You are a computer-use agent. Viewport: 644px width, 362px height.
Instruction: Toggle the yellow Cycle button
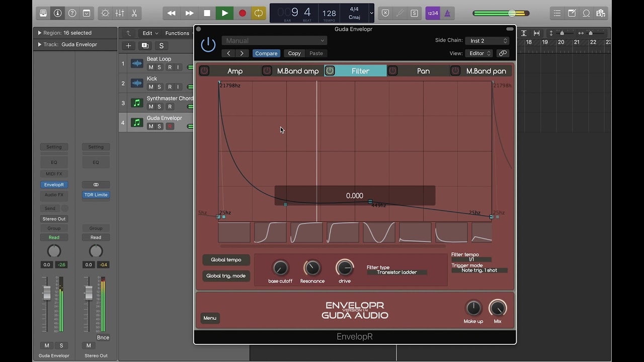pyautogui.click(x=259, y=13)
